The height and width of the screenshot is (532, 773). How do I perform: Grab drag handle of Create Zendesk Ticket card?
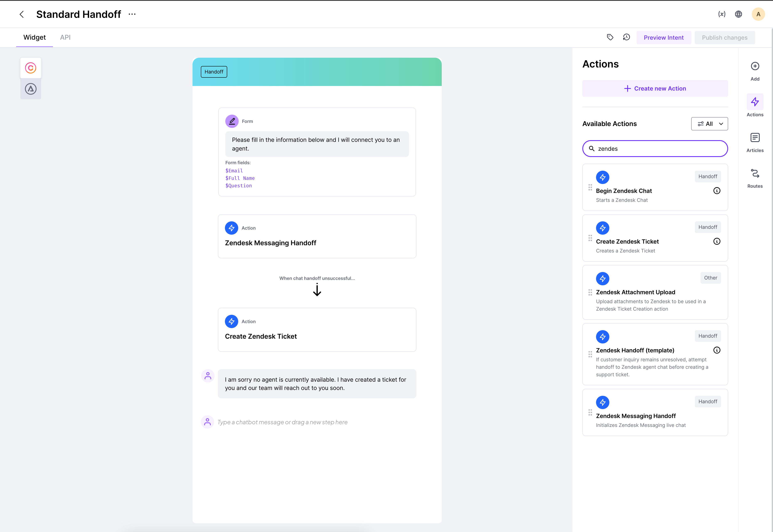[590, 238]
